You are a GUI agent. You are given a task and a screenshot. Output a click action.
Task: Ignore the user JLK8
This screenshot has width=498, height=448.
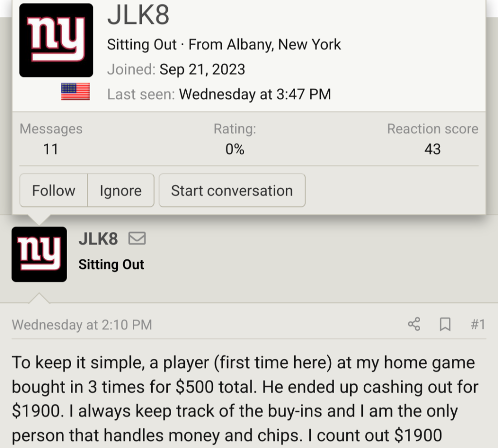click(x=121, y=191)
